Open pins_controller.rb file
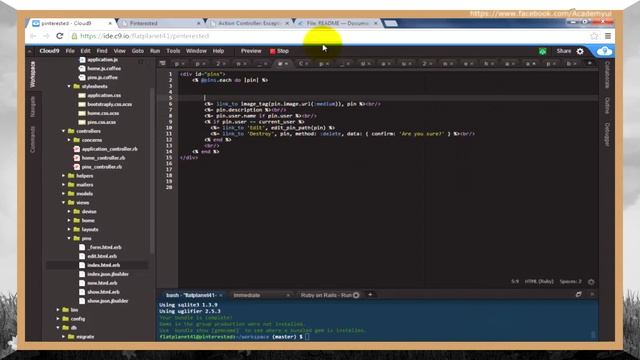The image size is (640, 360). pyautogui.click(x=102, y=167)
